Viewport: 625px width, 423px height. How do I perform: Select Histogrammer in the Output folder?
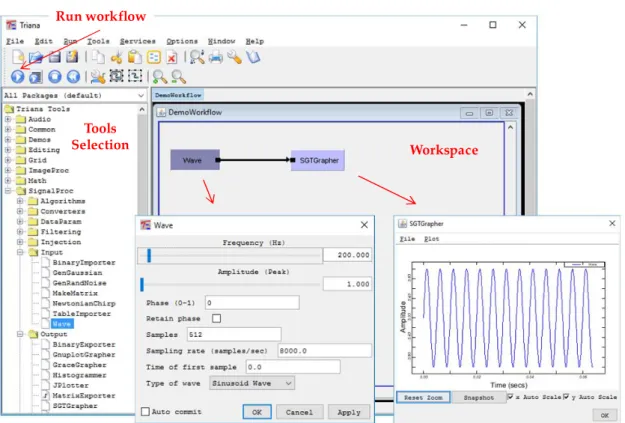click(79, 375)
